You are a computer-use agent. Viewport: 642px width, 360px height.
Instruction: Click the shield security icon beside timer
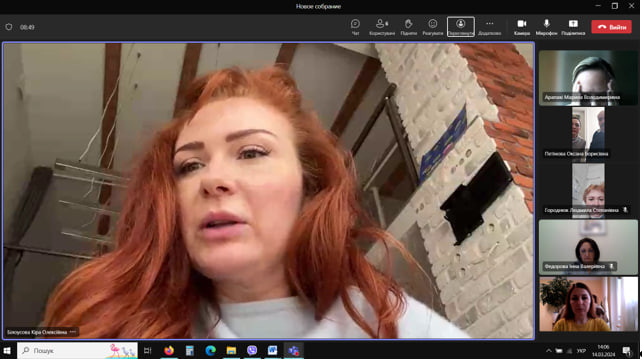(9, 27)
